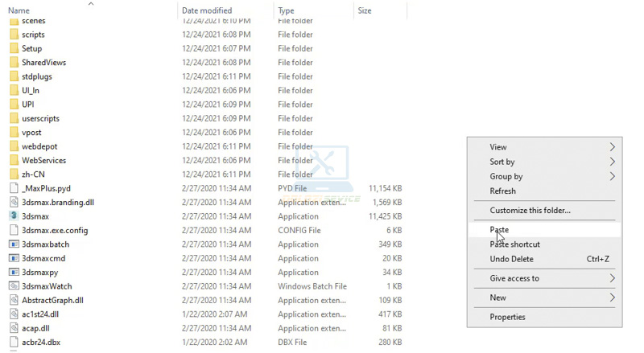Select the AbstractGraph.dll file name

52,300
